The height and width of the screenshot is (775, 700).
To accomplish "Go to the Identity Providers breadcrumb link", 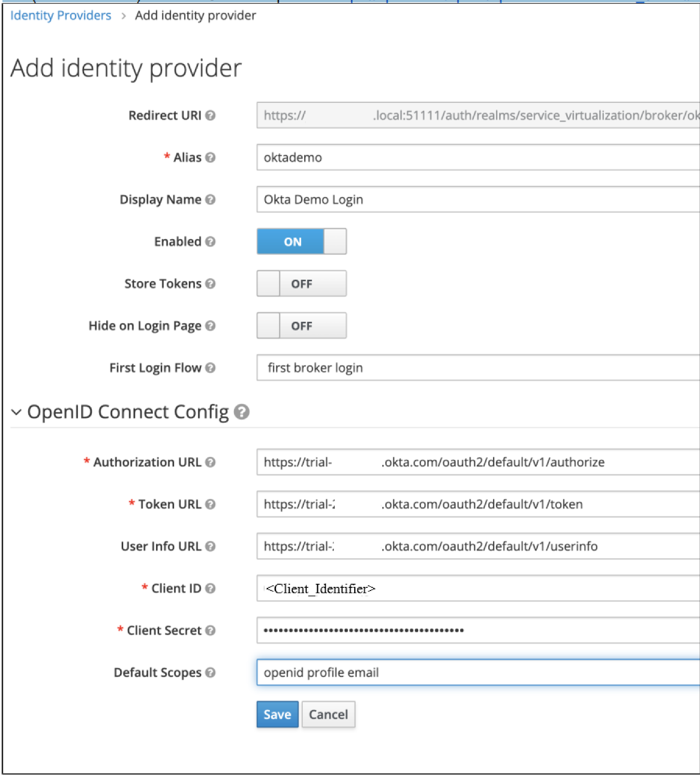I will tap(61, 16).
